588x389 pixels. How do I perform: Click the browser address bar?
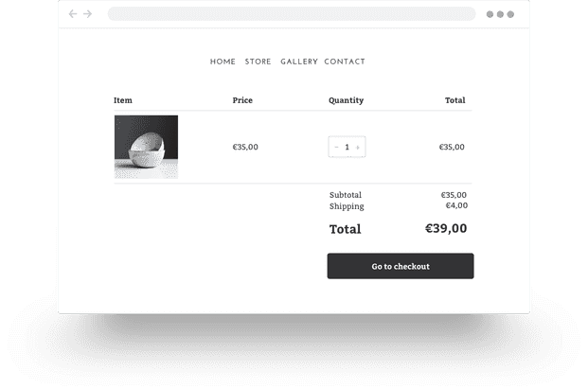(x=291, y=14)
